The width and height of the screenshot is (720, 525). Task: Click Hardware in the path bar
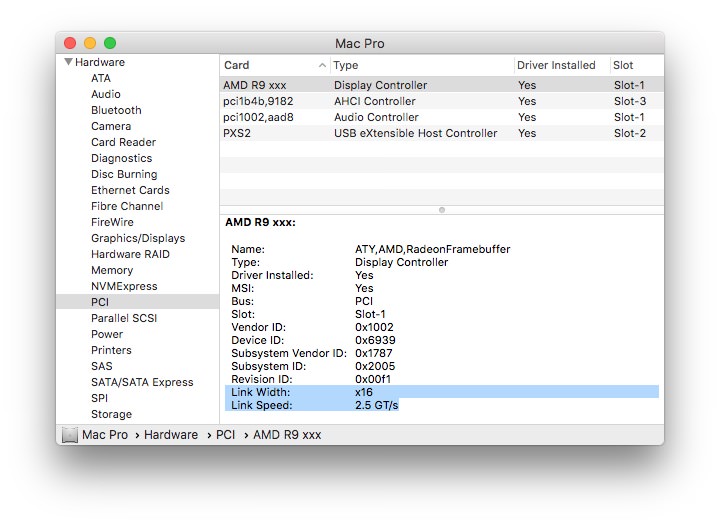171,435
